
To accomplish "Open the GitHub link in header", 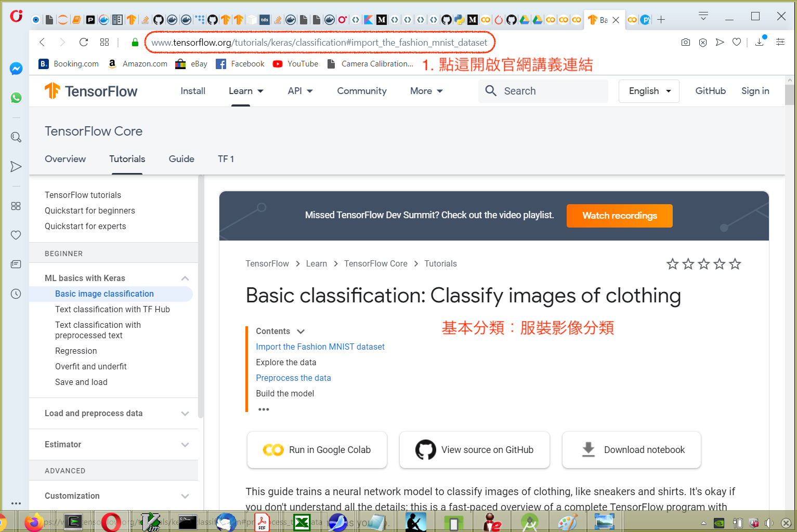I will click(711, 91).
